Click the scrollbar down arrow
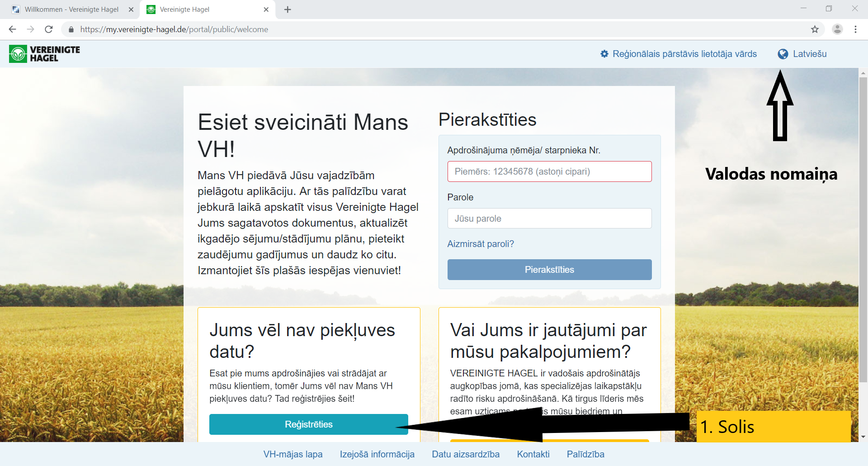 863,437
